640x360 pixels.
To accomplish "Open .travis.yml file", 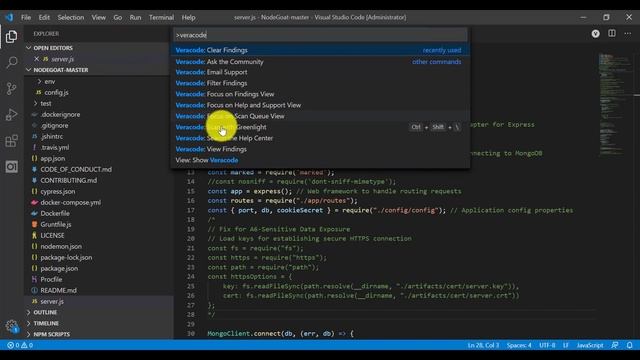I will [55, 148].
